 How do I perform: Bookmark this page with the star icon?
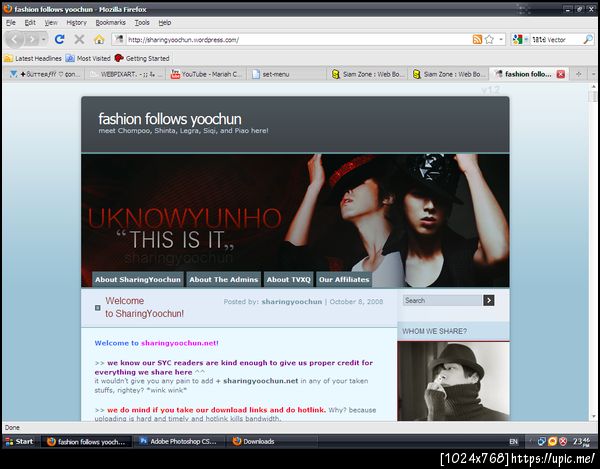point(489,39)
